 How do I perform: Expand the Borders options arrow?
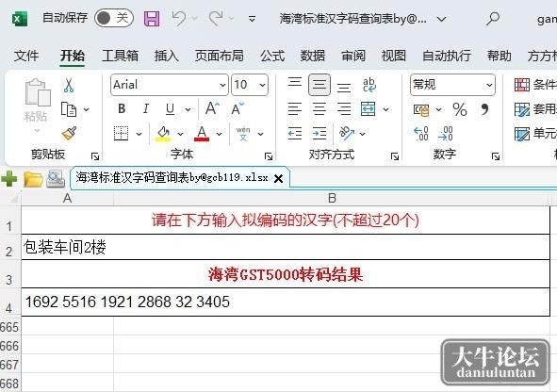(139, 134)
